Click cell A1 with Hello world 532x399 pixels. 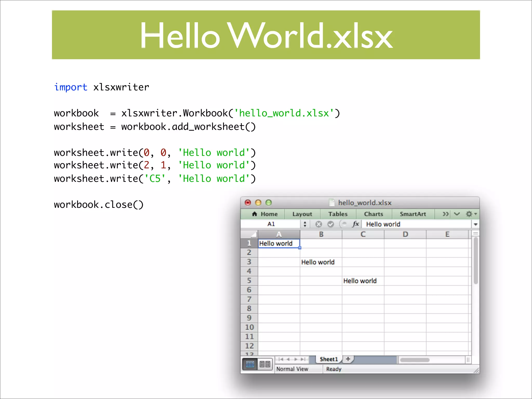(279, 243)
